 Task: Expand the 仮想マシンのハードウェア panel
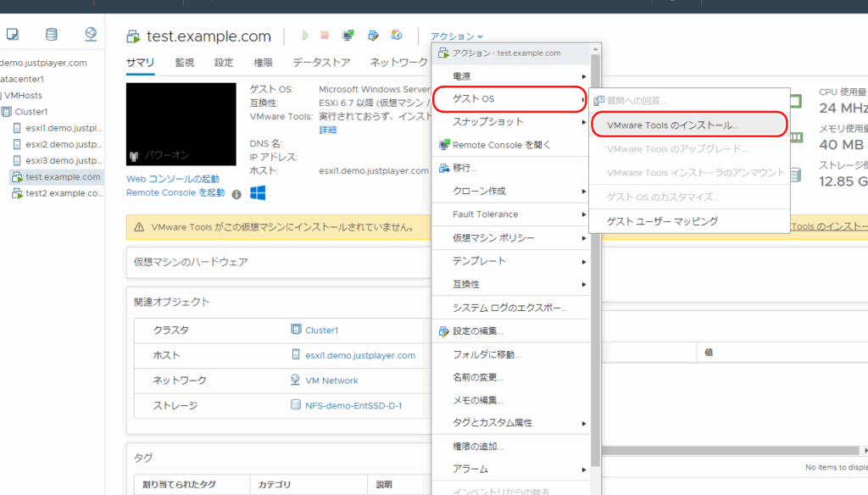click(191, 262)
